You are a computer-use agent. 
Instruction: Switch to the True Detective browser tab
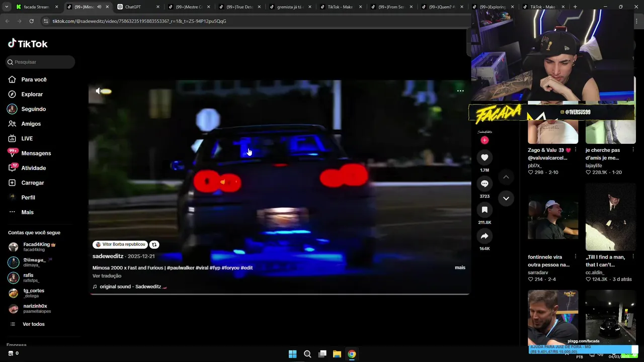(239, 7)
